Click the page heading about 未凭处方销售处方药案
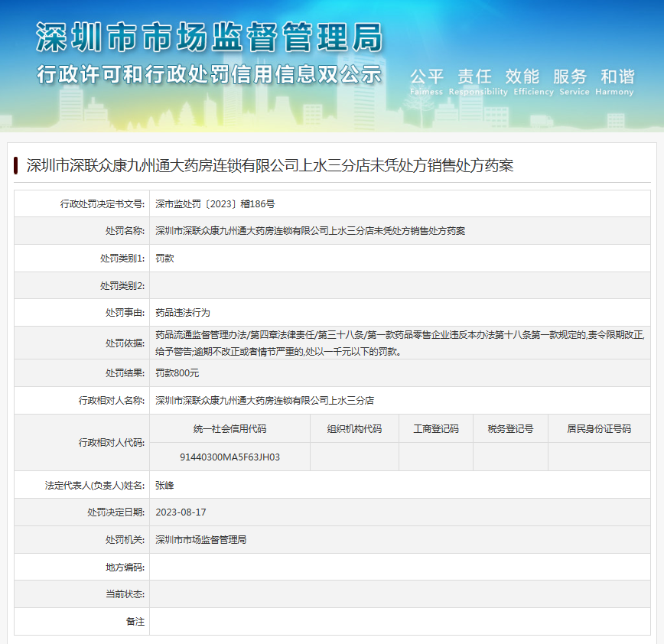This screenshot has width=664, height=644. [x=270, y=165]
